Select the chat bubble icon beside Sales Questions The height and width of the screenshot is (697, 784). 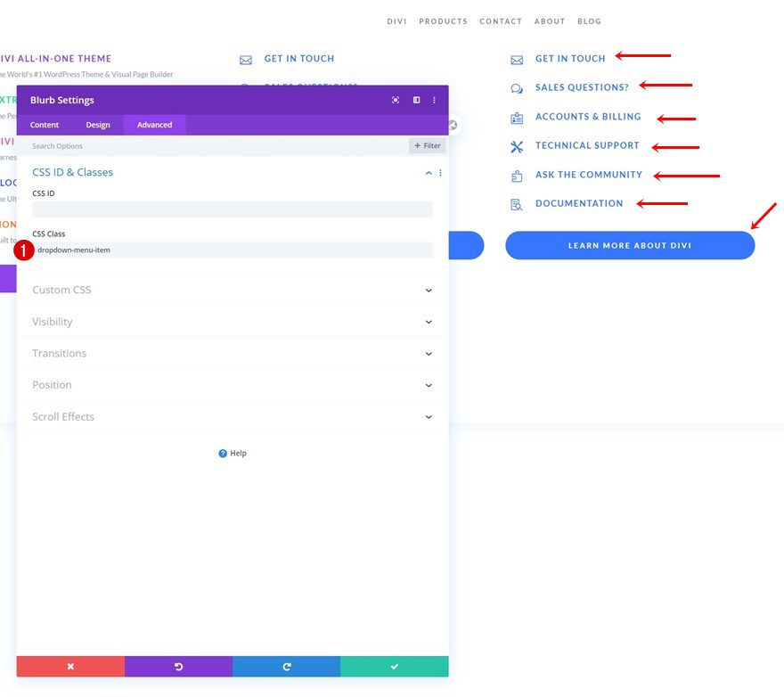click(x=517, y=87)
